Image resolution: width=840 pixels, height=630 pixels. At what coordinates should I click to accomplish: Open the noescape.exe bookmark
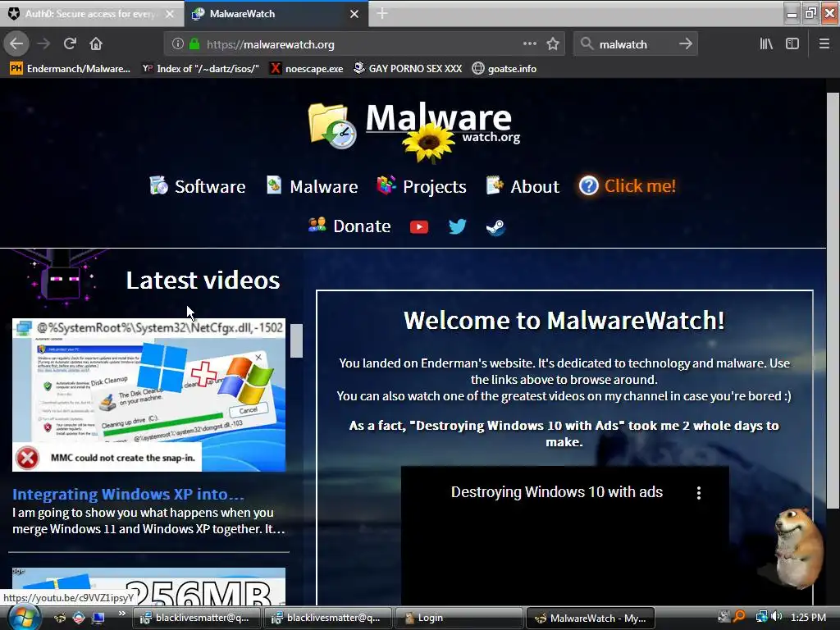pos(307,69)
